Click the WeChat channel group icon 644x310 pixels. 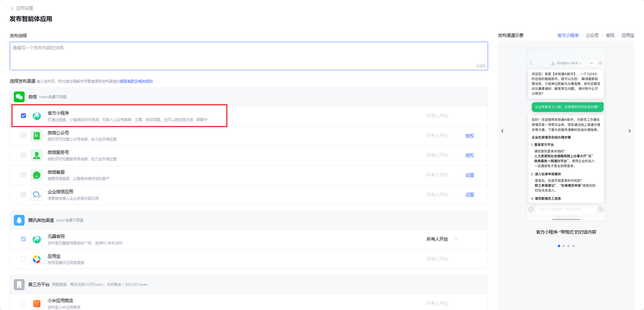pos(19,96)
